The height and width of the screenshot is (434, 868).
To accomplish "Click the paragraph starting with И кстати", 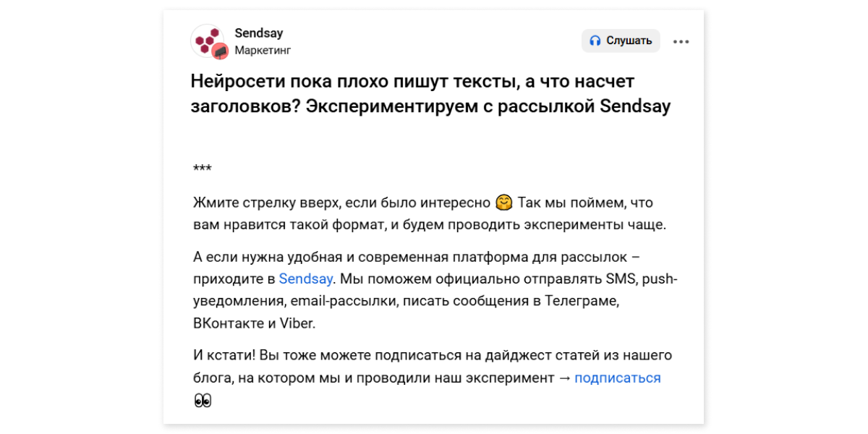I will 433,378.
